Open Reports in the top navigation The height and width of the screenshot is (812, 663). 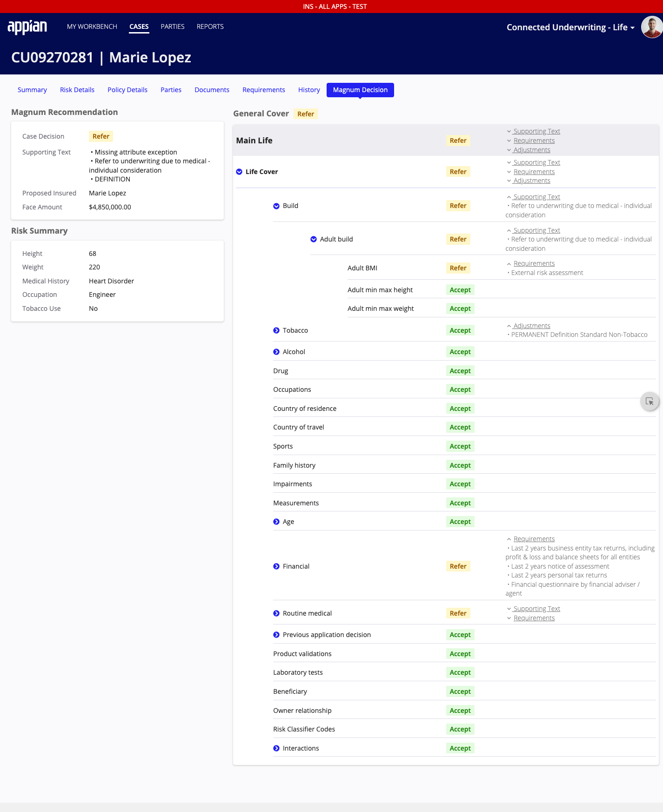210,27
